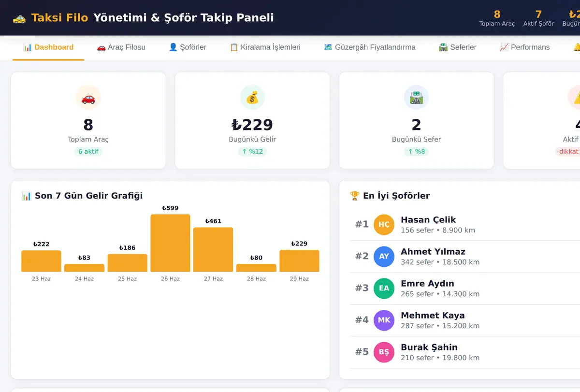The height and width of the screenshot is (392, 580).
Task: Click the money bag icon on Bugünkü Gelir card
Action: (x=252, y=98)
